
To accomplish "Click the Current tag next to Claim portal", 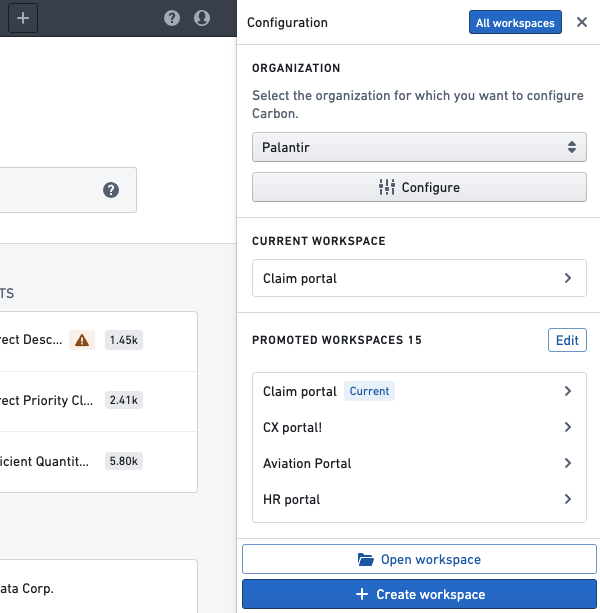I will pyautogui.click(x=369, y=391).
